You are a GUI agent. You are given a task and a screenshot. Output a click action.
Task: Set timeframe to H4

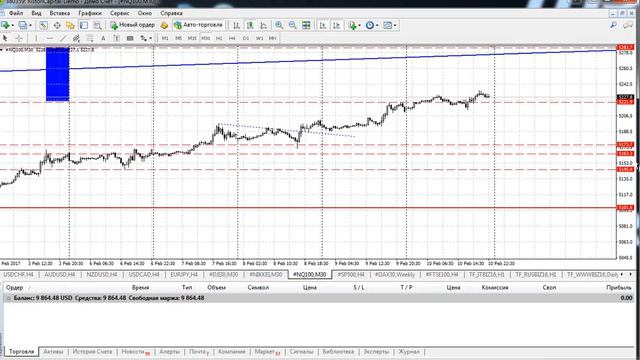pos(232,38)
